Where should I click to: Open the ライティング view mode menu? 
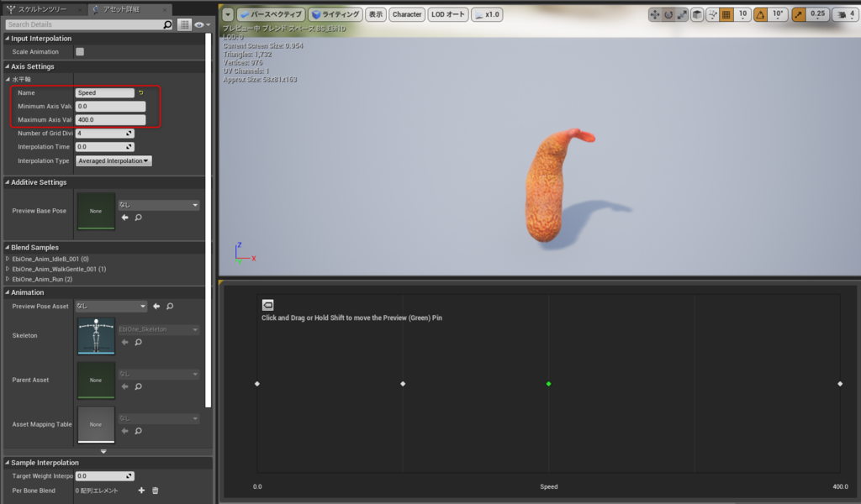[335, 15]
